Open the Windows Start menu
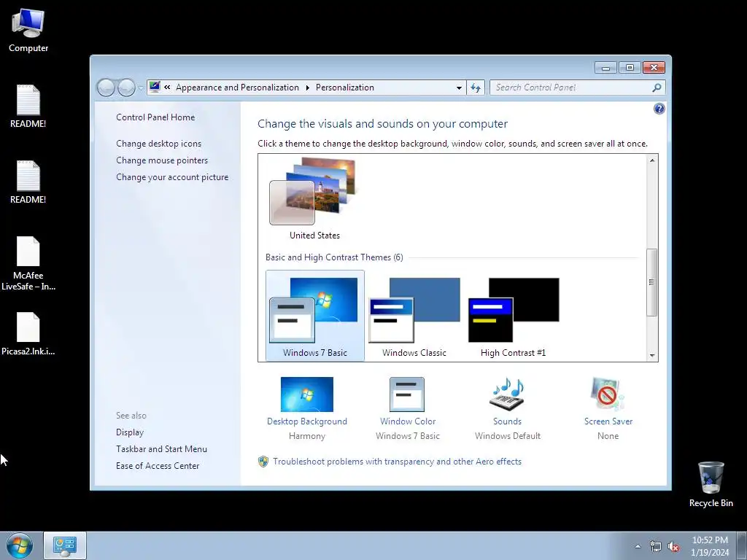Image resolution: width=747 pixels, height=560 pixels. pos(20,545)
